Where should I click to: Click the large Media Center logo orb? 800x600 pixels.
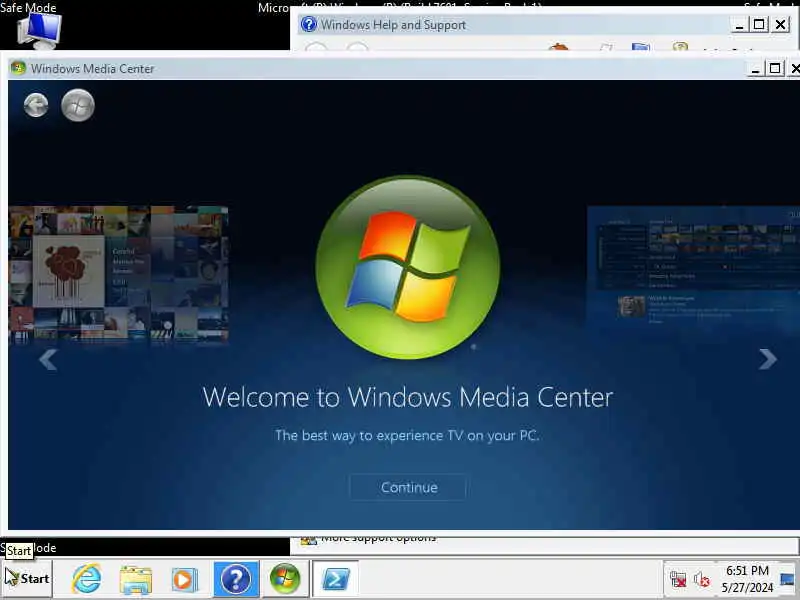(x=408, y=267)
